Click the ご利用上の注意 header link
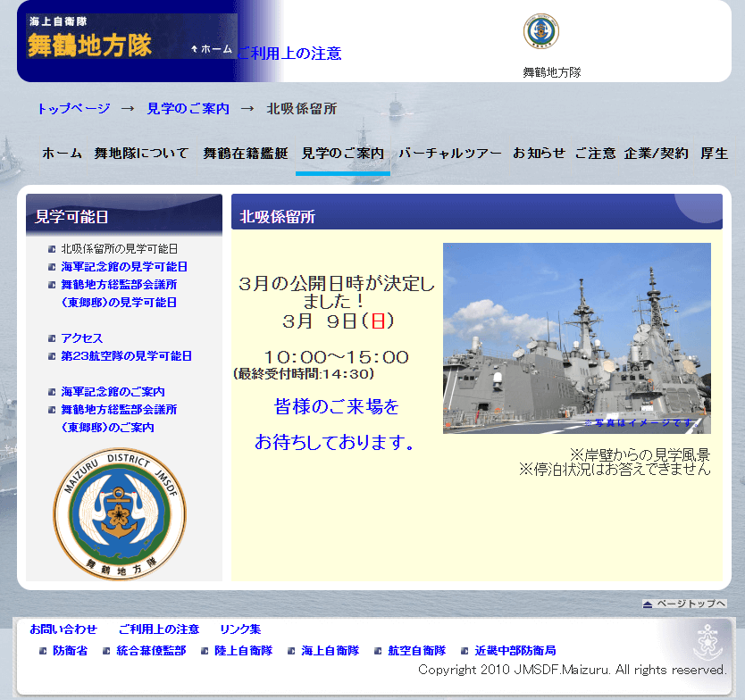 click(289, 54)
